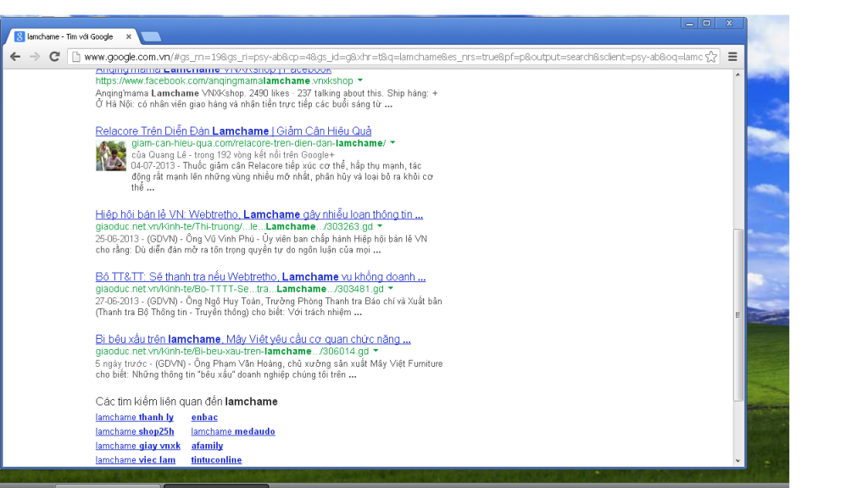Viewport: 868px width, 488px height.
Task: Open Bộ TT&TT Sẽ thanh tra result link
Action: [260, 277]
